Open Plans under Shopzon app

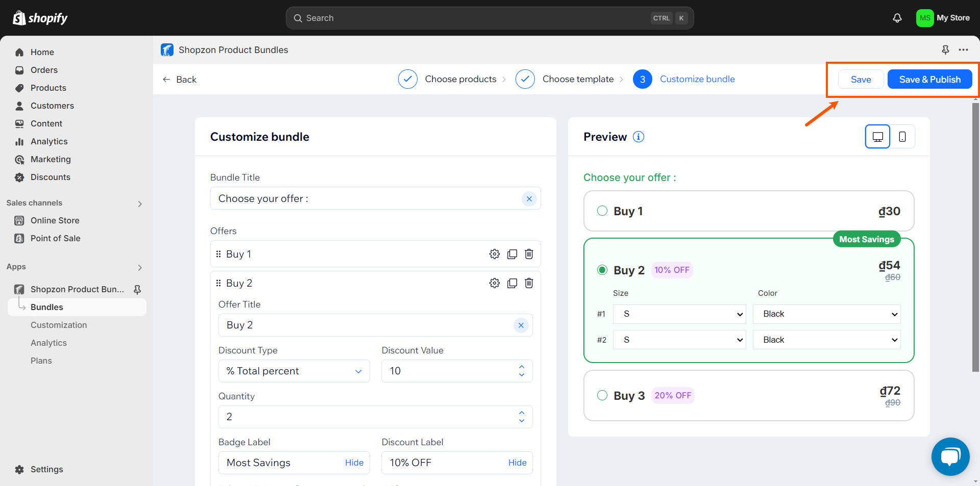click(x=41, y=361)
